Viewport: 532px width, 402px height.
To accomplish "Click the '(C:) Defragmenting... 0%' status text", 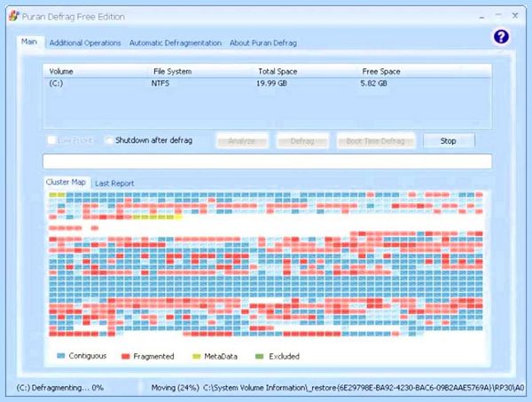I will coord(60,388).
